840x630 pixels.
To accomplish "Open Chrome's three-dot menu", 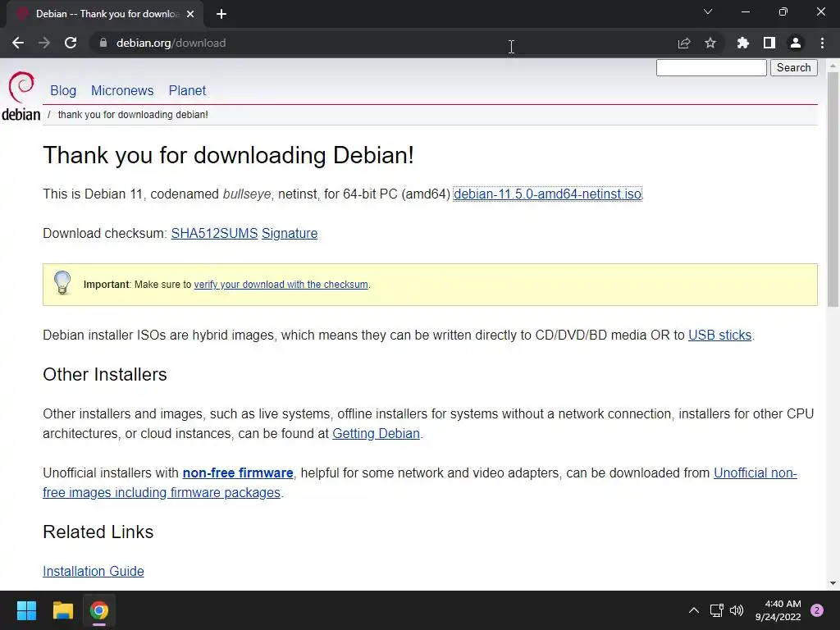I will pos(822,43).
